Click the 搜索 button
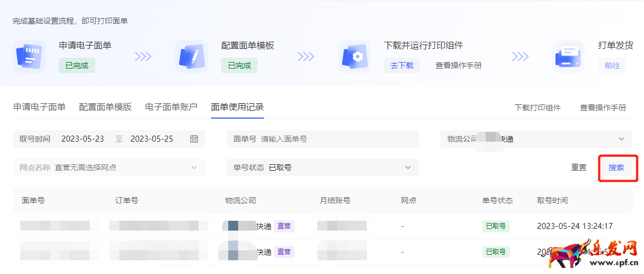Screen dimensions: 644x274 pos(617,168)
